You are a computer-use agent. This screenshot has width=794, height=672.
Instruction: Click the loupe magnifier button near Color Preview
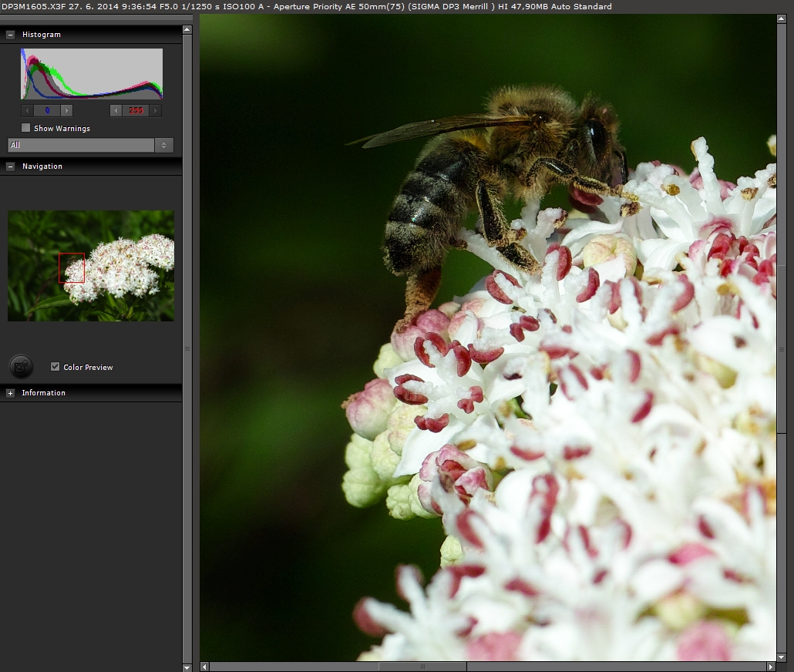tap(22, 367)
